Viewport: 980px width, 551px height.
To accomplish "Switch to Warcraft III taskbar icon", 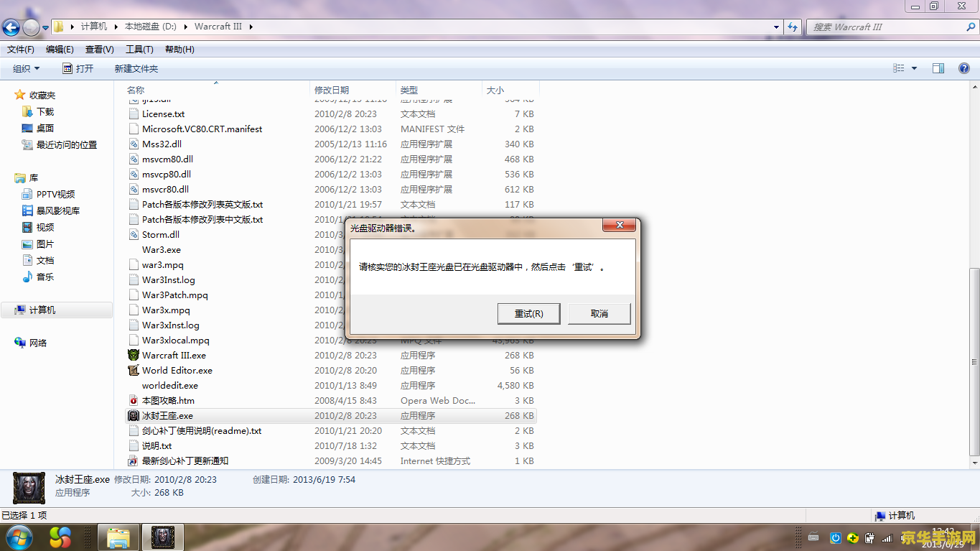I will tap(163, 537).
